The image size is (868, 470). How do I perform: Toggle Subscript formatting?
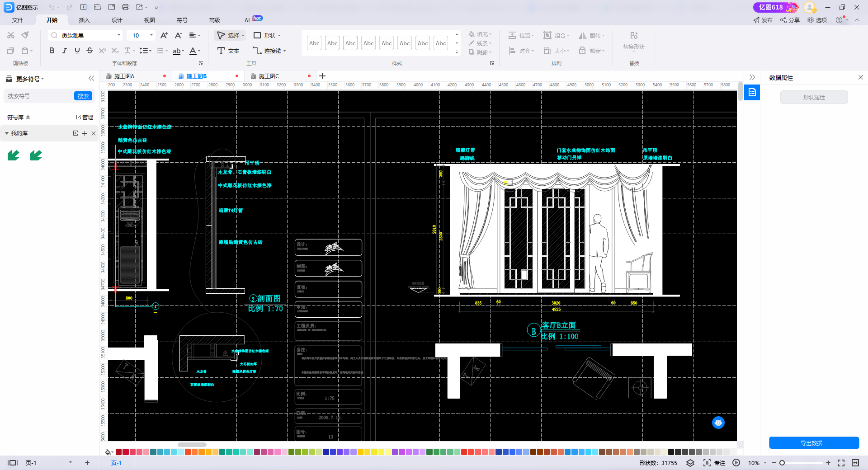point(115,51)
